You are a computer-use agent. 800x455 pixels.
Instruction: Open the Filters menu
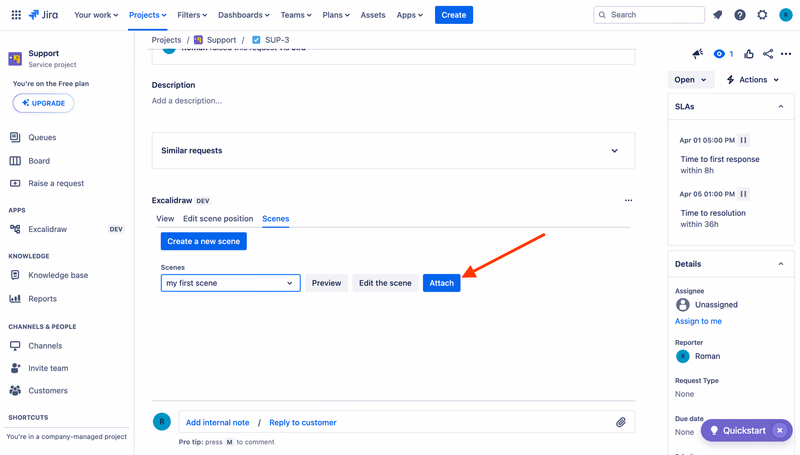(192, 15)
